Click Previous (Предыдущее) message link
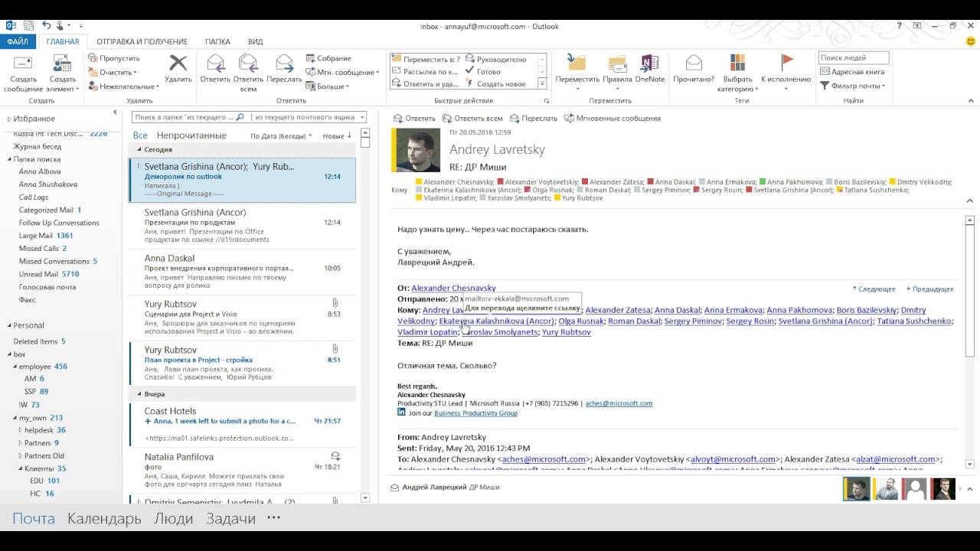The image size is (980, 551). [930, 289]
